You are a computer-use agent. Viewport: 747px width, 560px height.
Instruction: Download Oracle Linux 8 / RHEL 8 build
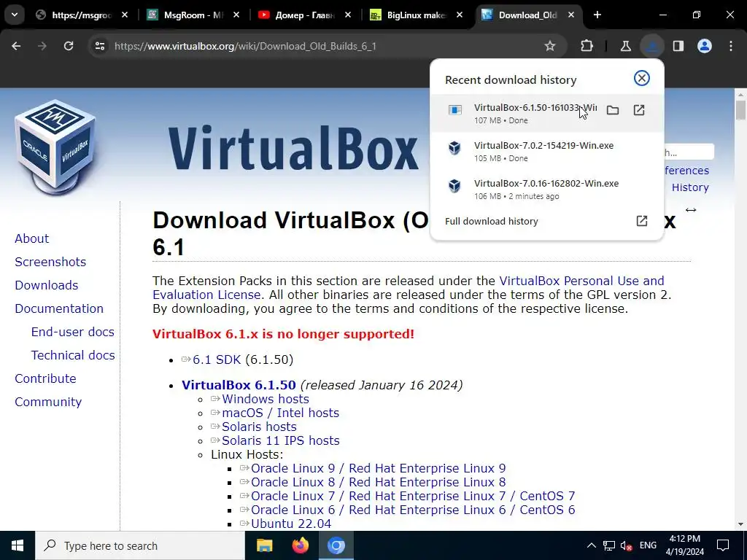click(379, 482)
